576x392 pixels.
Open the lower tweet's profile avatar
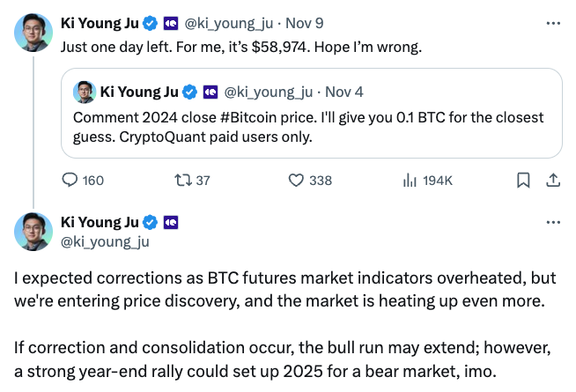click(x=33, y=232)
